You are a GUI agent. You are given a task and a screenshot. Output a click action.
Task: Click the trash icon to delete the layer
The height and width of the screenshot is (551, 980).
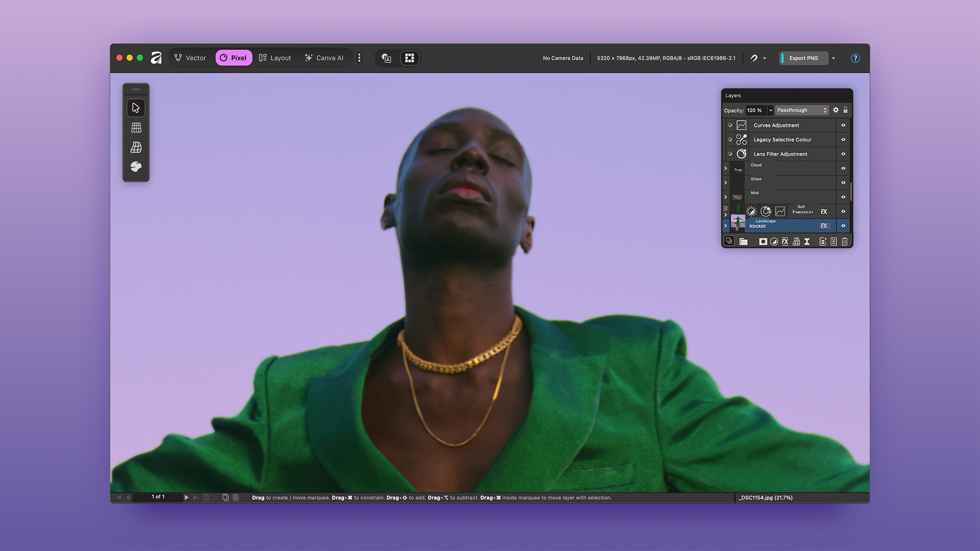845,241
